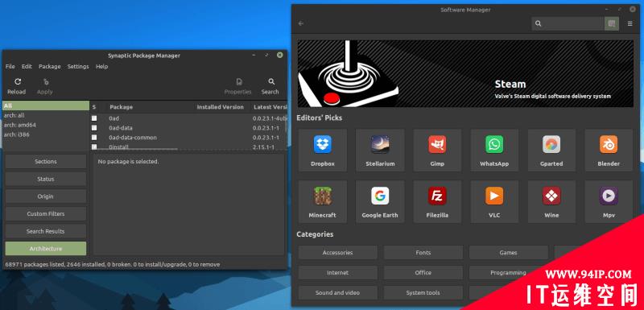Open the Minecraft app tile
Screen dimensions: 644x310
pos(323,201)
